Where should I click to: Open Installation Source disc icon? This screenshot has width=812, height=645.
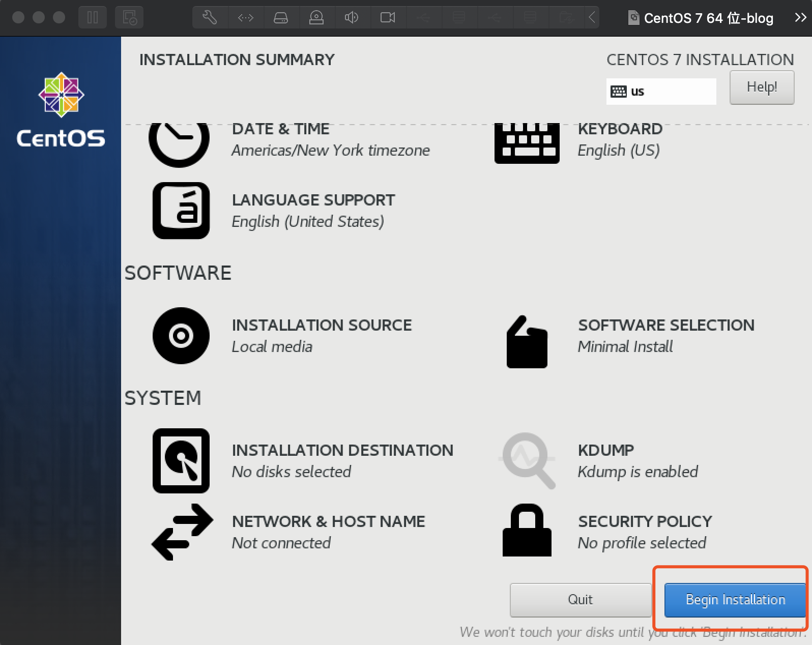(181, 336)
